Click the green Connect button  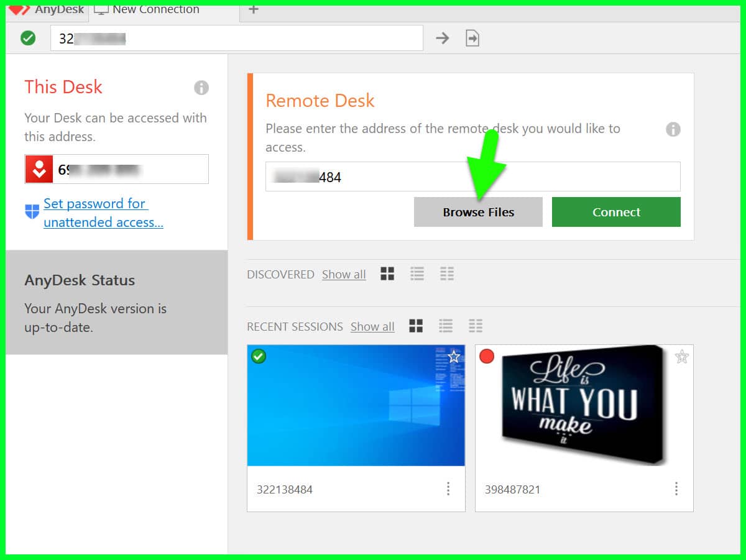point(616,212)
